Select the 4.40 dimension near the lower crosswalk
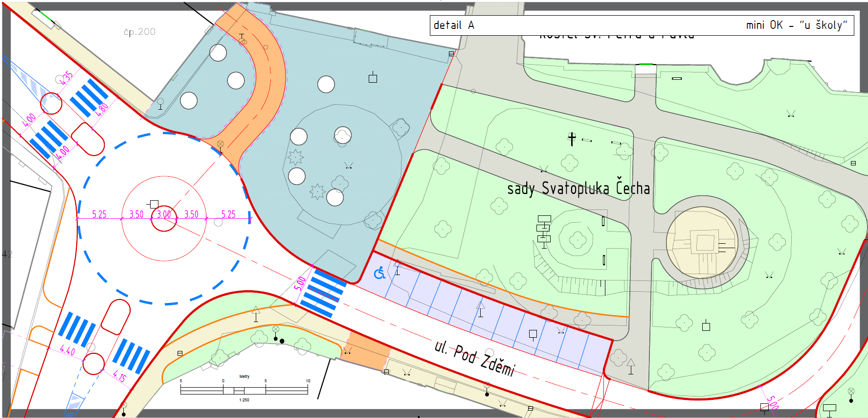Viewport: 868px width, 418px height. pos(67,350)
